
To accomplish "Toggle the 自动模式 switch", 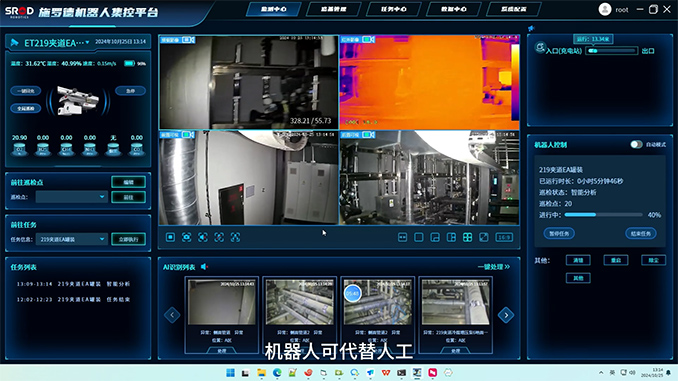I will pyautogui.click(x=636, y=144).
